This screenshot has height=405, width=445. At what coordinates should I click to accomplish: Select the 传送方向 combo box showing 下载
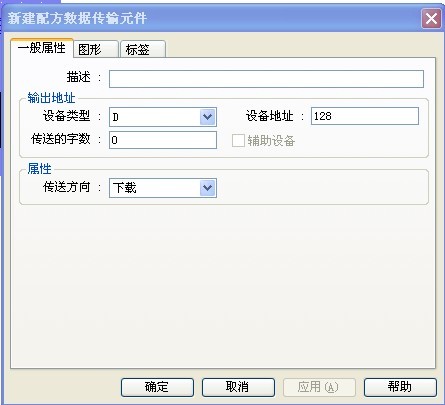coord(163,188)
